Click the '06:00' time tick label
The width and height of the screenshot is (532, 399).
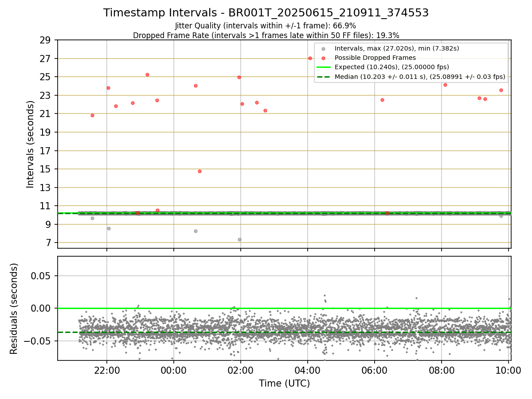tap(375, 370)
